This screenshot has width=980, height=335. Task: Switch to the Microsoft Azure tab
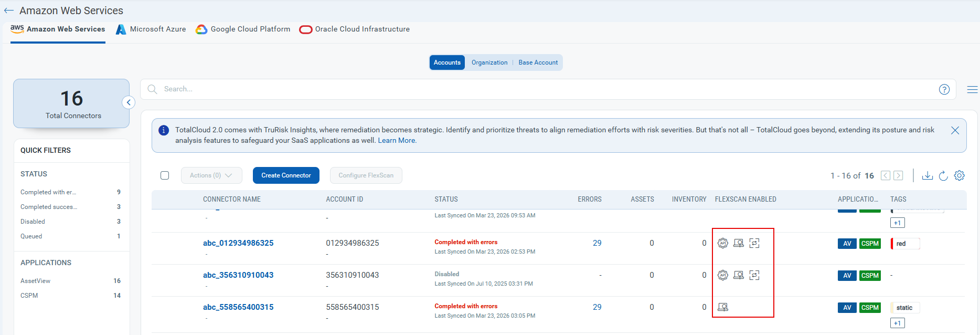point(151,29)
